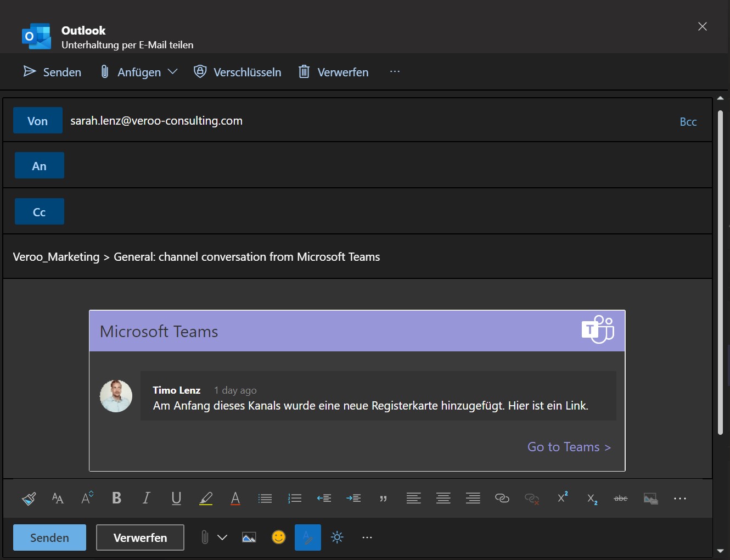This screenshot has height=560, width=730.
Task: Switch light mode with sun icon
Action: pos(337,537)
